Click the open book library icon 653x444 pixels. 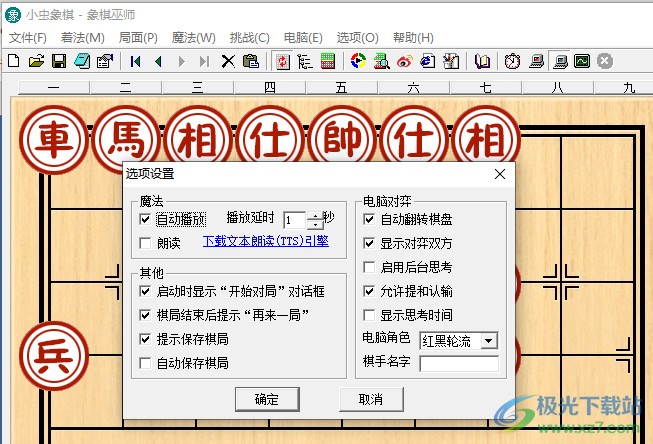[482, 61]
